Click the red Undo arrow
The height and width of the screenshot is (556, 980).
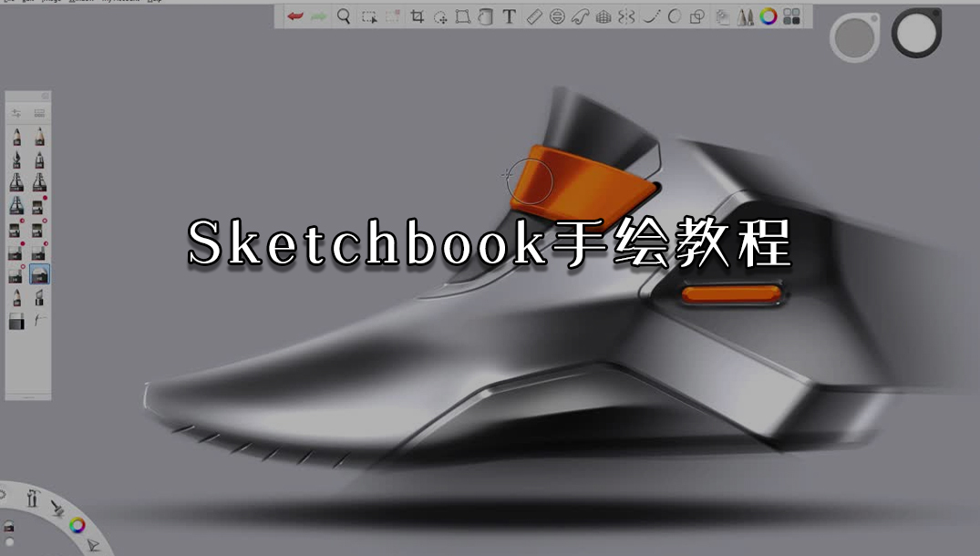295,16
